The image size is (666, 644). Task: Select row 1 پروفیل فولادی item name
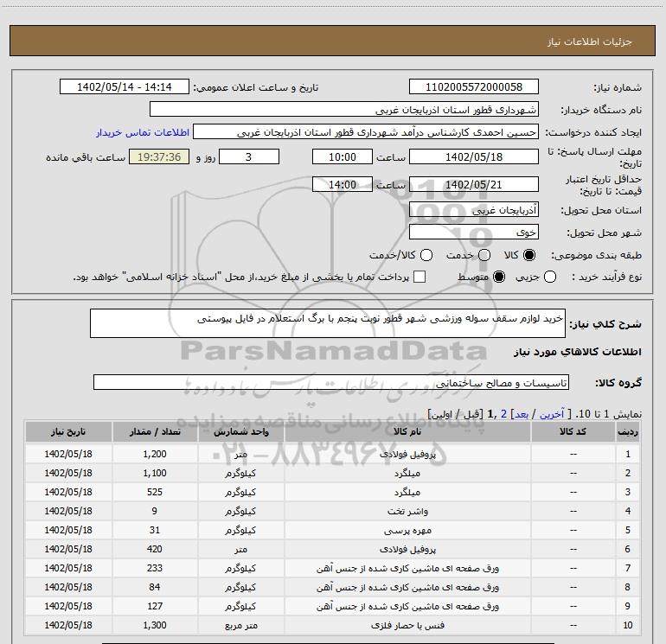tap(407, 454)
